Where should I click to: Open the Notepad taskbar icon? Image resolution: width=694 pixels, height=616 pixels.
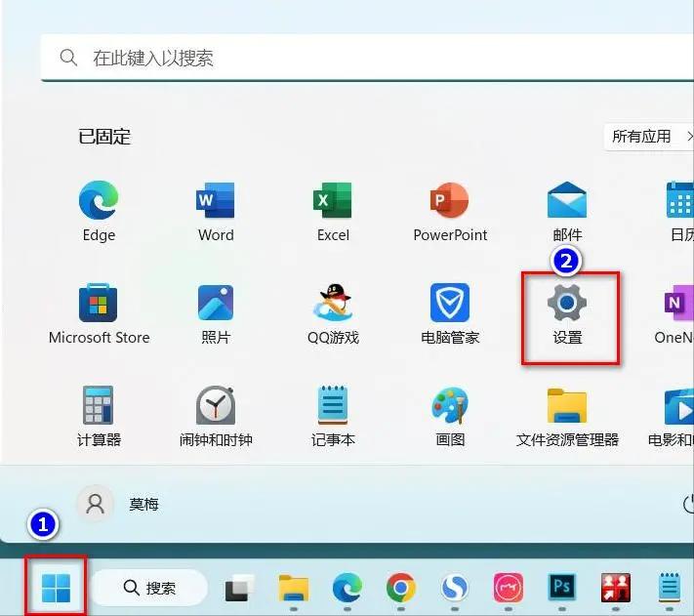(x=669, y=588)
